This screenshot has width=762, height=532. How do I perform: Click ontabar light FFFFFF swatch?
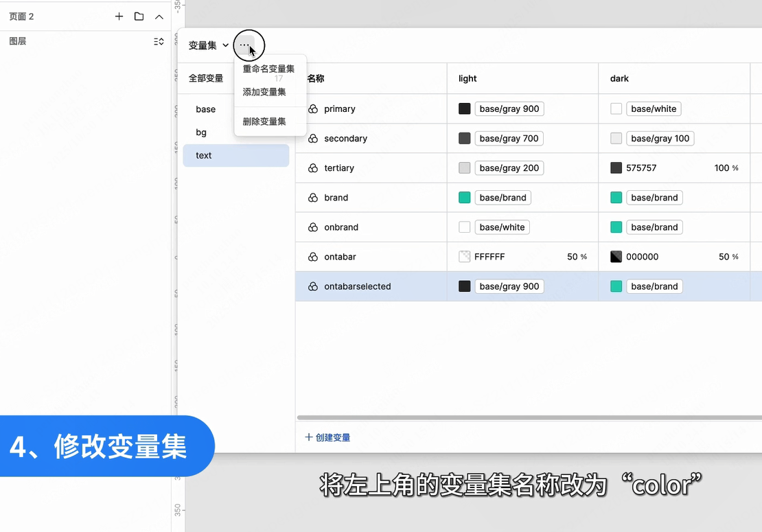click(x=465, y=257)
